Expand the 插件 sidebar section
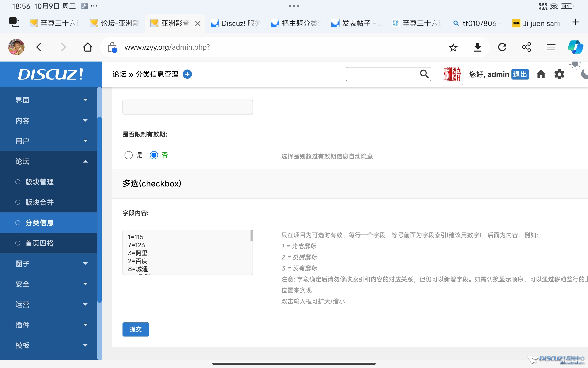Screen dimensions: 588x368 pos(49,325)
